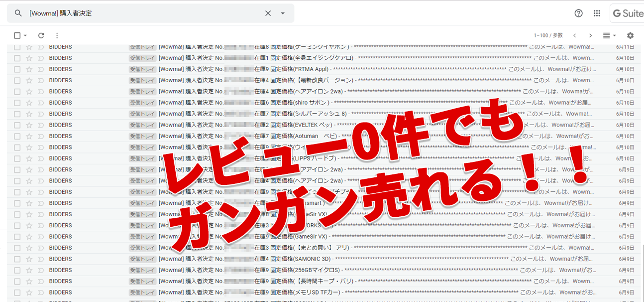Star the 最新改良バージョン email
Screen dimensions: 644x302
click(x=29, y=80)
